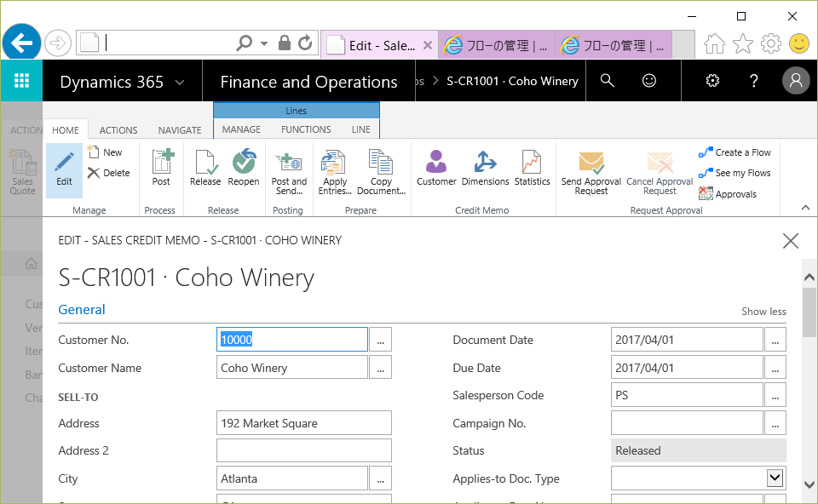Open Copy Document
The width and height of the screenshot is (818, 504).
[x=382, y=174]
